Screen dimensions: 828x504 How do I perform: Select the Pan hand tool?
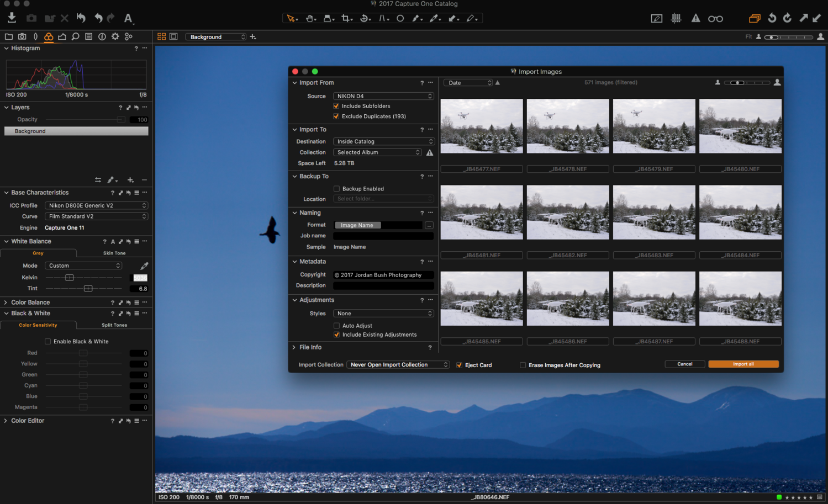tap(310, 18)
